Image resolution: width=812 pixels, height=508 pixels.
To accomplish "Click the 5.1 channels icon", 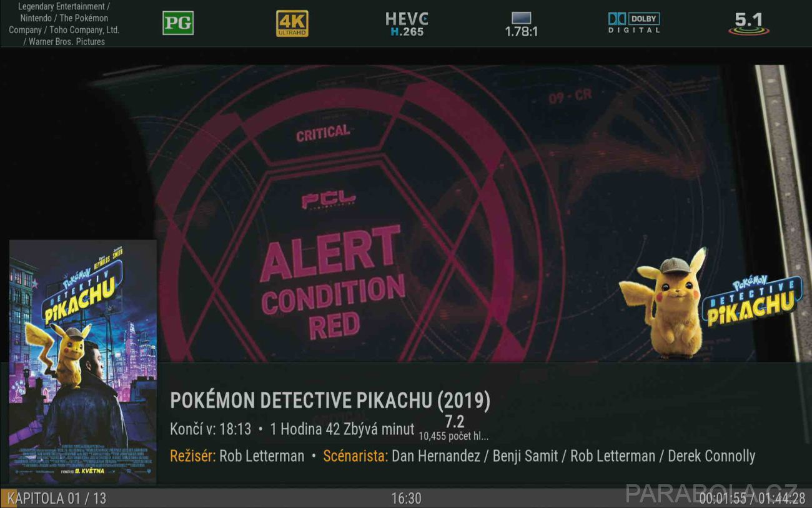I will pos(748,23).
